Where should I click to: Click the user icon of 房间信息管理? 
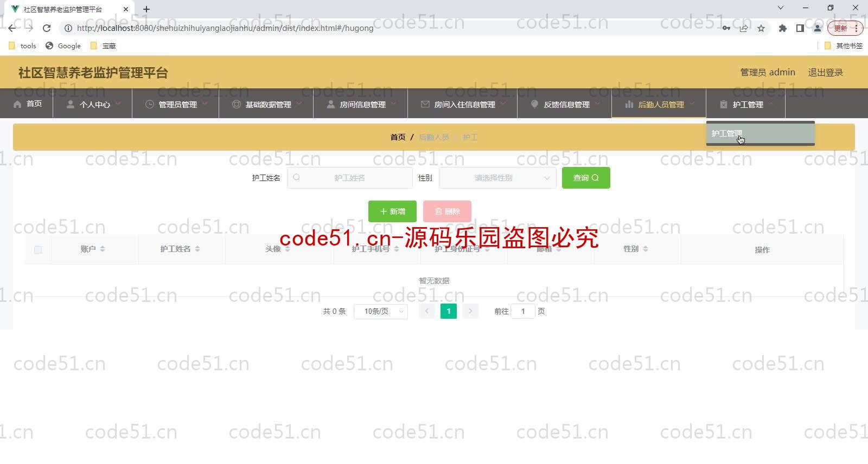330,104
